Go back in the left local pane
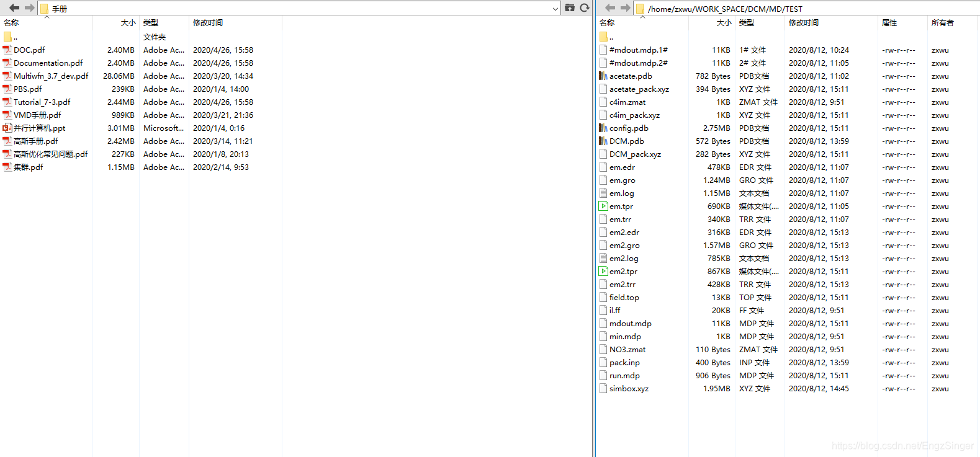The width and height of the screenshot is (980, 457). tap(14, 8)
